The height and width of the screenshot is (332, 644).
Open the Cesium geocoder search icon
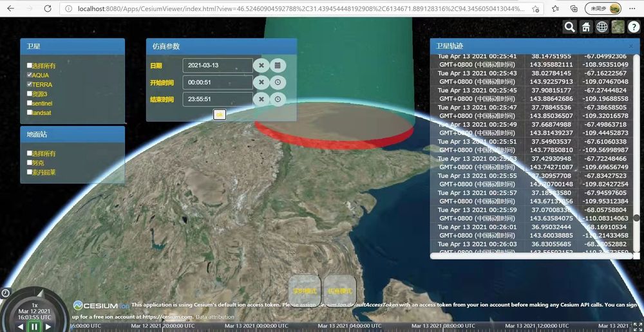point(570,27)
